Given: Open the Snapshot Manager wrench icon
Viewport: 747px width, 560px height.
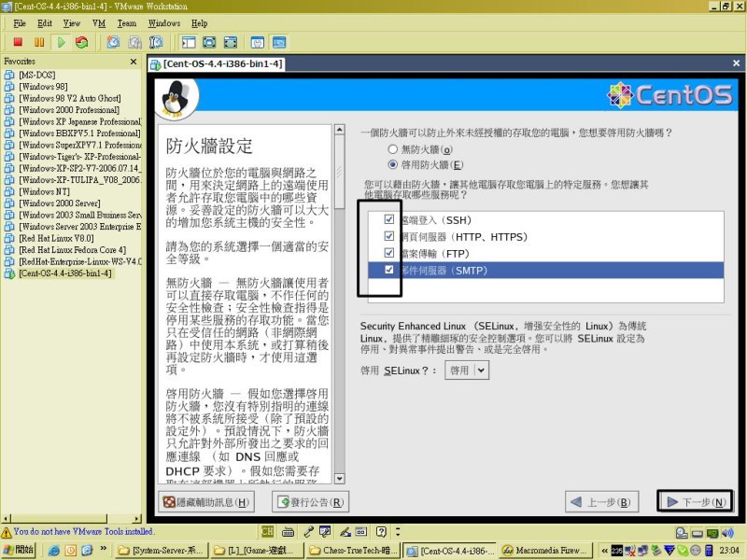Looking at the screenshot, I should (156, 42).
